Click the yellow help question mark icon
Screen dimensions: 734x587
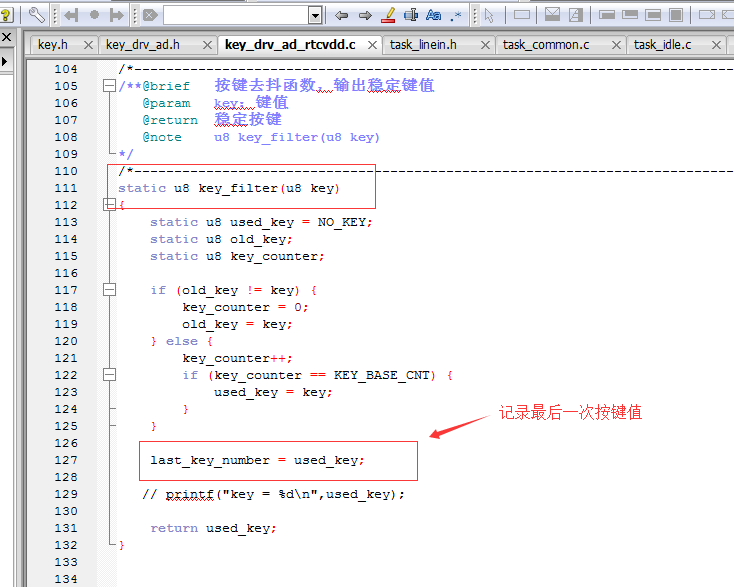[x=7, y=15]
